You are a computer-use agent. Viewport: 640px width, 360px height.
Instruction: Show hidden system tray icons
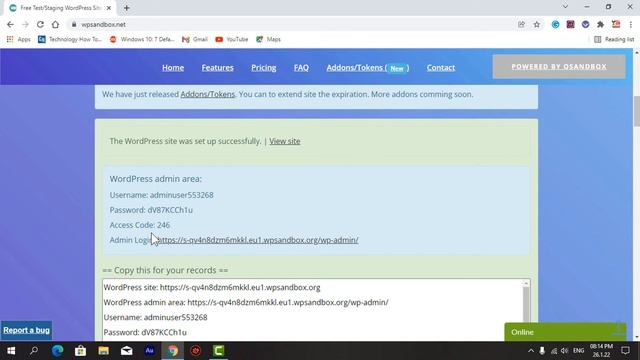(531, 351)
